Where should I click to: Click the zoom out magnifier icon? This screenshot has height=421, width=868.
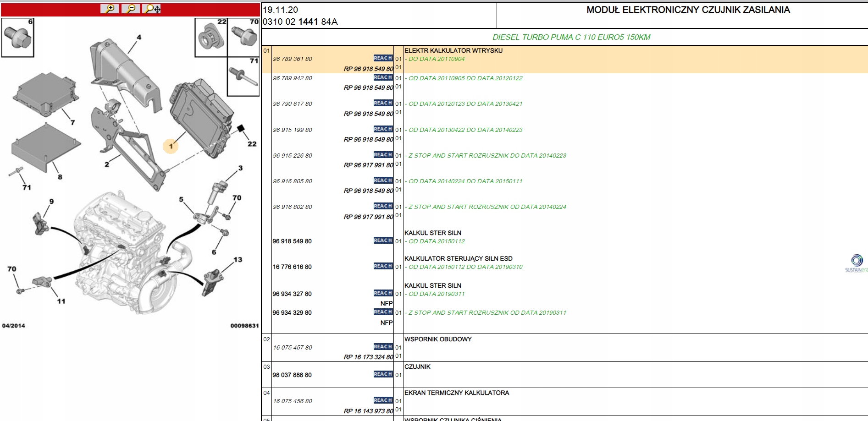pyautogui.click(x=131, y=9)
